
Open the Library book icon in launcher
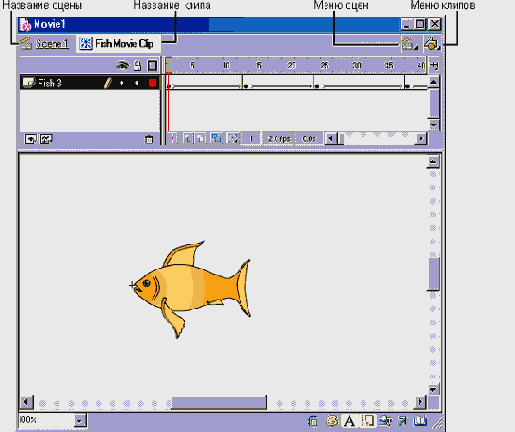[420, 421]
